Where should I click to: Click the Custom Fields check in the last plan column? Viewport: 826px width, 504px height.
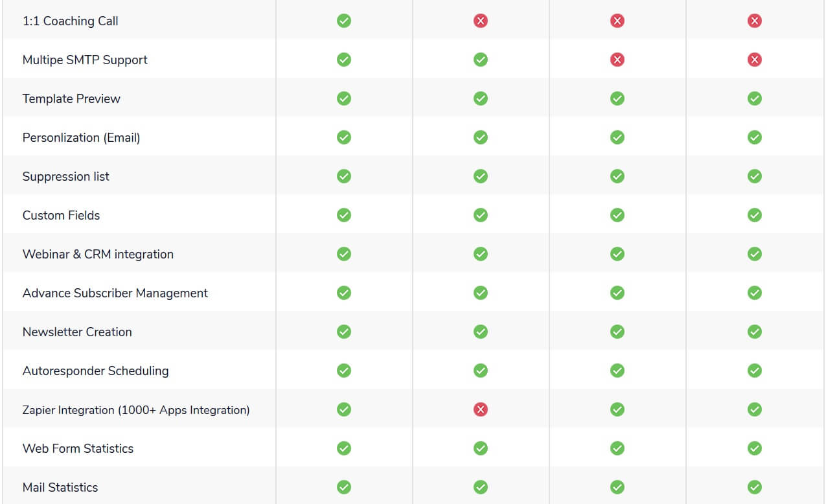(x=755, y=215)
